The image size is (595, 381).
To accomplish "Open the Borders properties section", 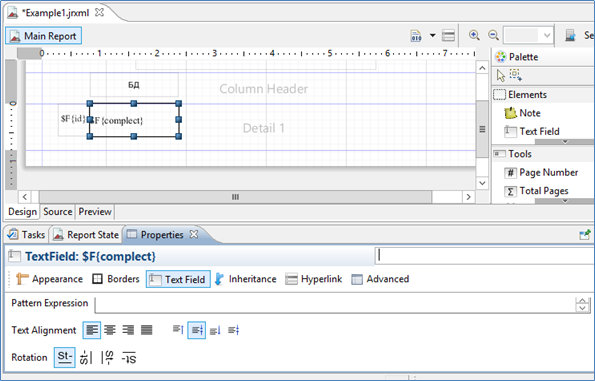I will point(116,279).
